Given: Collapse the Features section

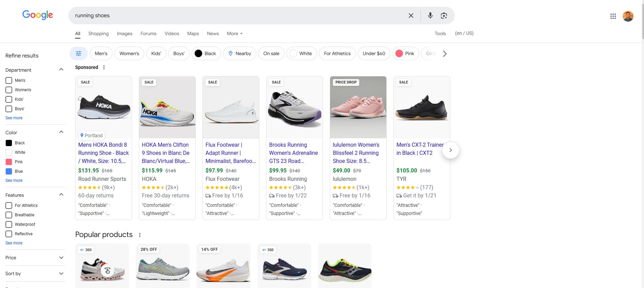Looking at the screenshot, I should pyautogui.click(x=61, y=195).
